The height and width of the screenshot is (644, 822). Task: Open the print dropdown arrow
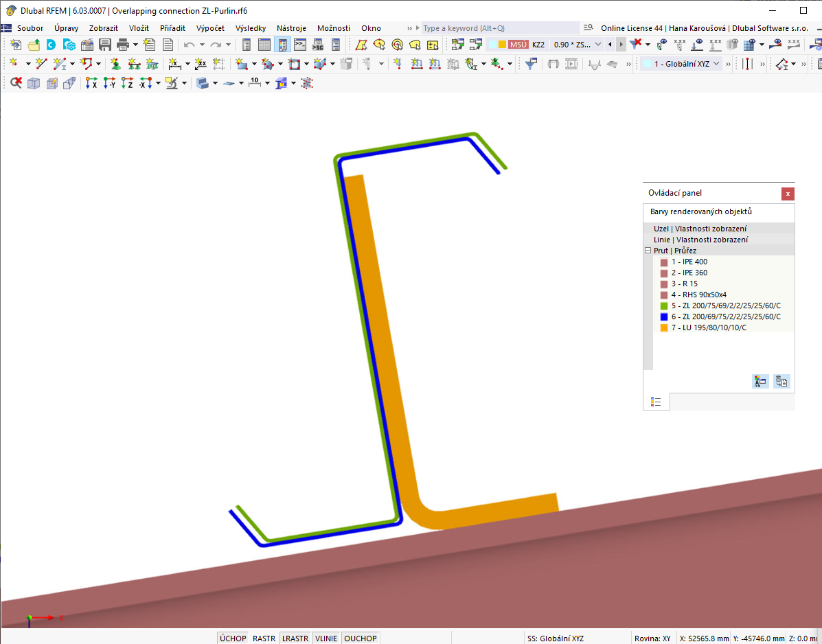point(135,45)
